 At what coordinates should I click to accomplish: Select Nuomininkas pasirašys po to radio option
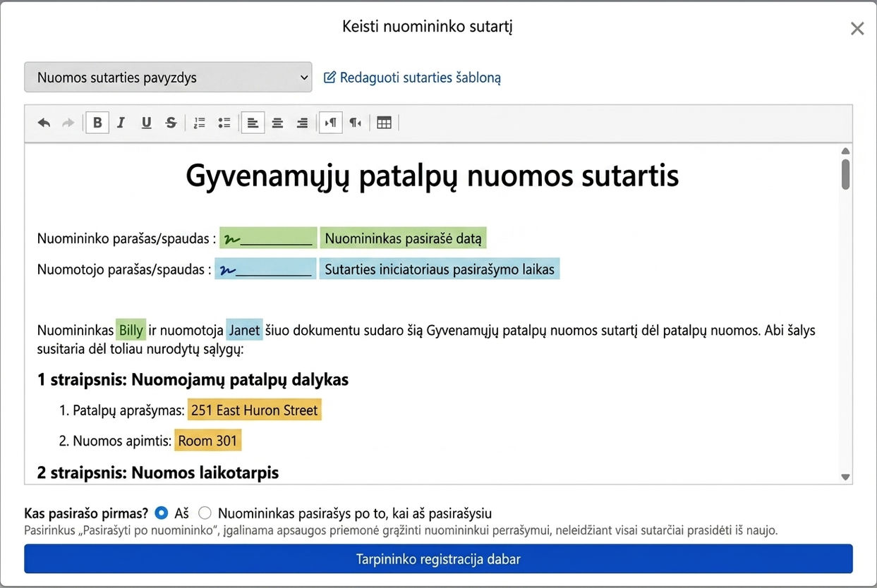(205, 513)
